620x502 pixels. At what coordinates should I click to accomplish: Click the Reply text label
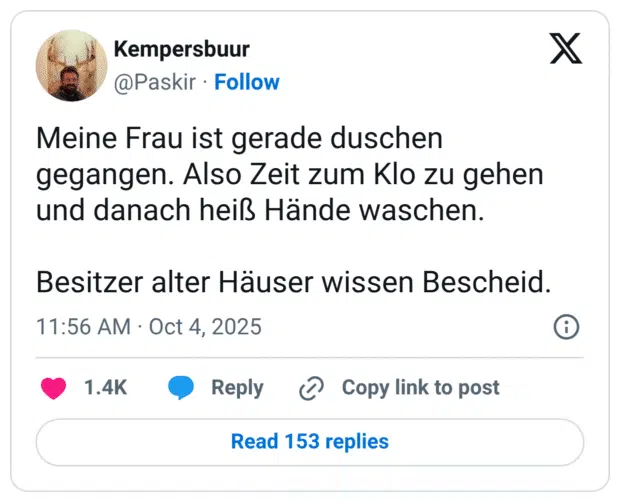(x=237, y=388)
